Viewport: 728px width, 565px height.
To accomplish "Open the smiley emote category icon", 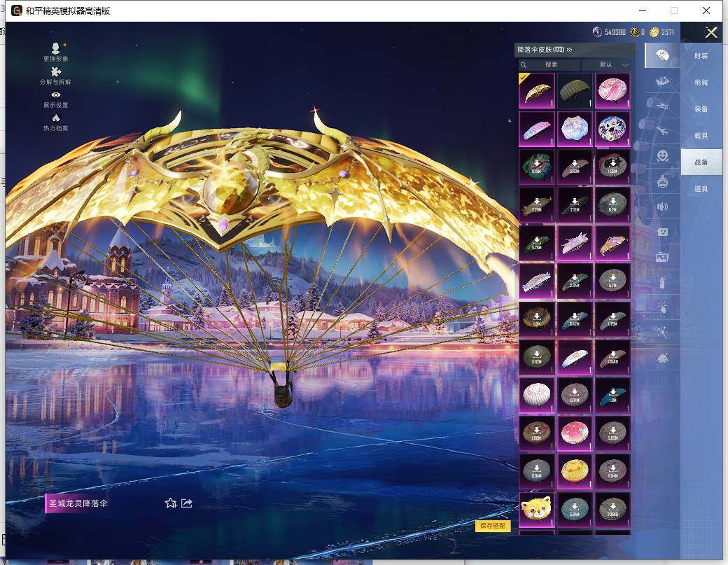I will (x=661, y=155).
